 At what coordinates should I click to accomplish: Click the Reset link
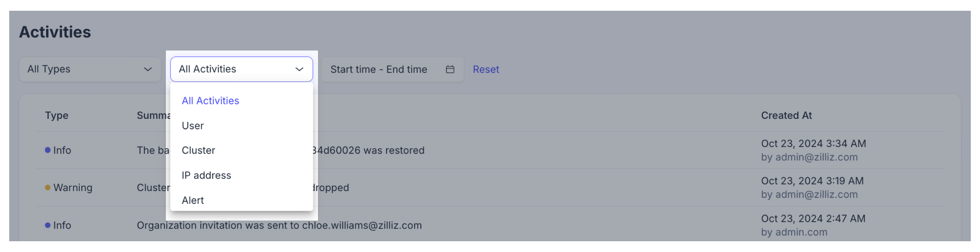pos(485,69)
